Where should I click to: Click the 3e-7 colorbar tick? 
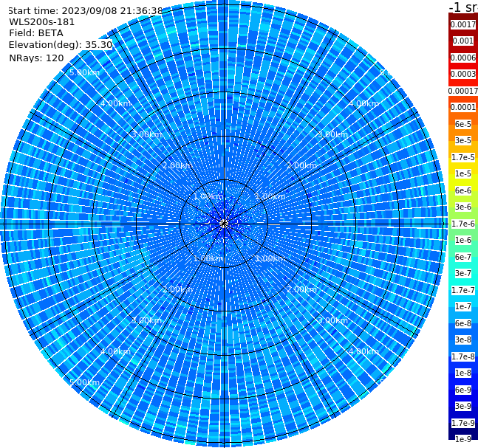(x=463, y=273)
